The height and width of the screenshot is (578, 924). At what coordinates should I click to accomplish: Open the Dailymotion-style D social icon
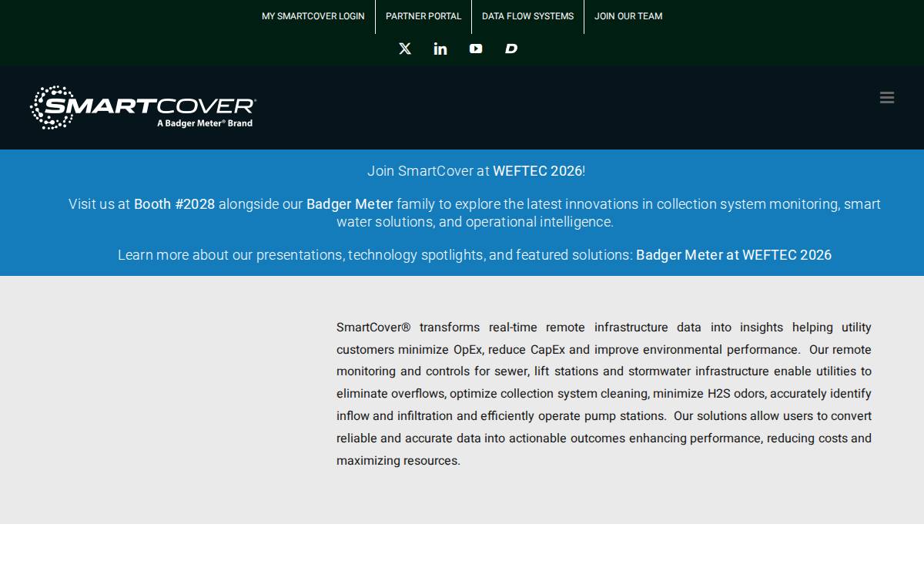pyautogui.click(x=511, y=49)
